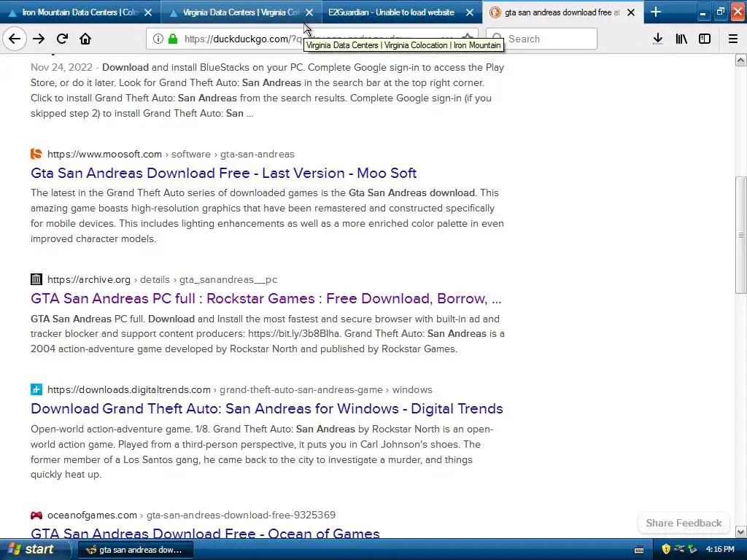Toggle the sidebar view icon
The width and height of the screenshot is (747, 560).
click(x=705, y=39)
